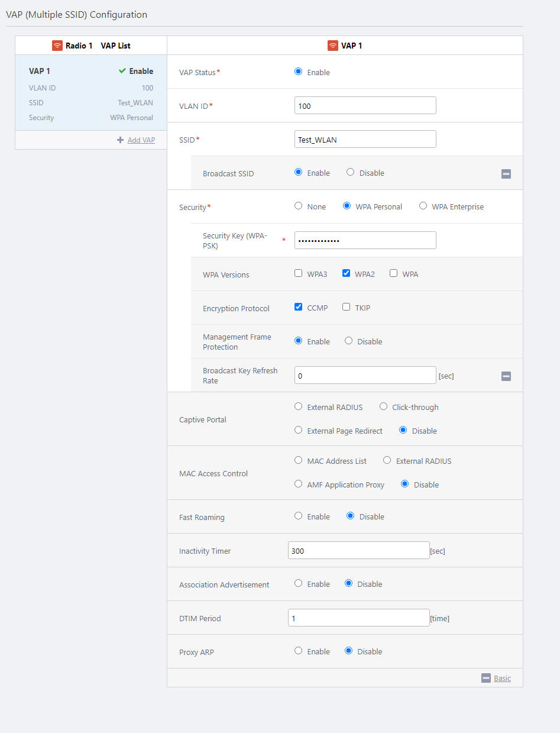The image size is (560, 733).
Task: Enable Fast Roaming
Action: coord(299,516)
